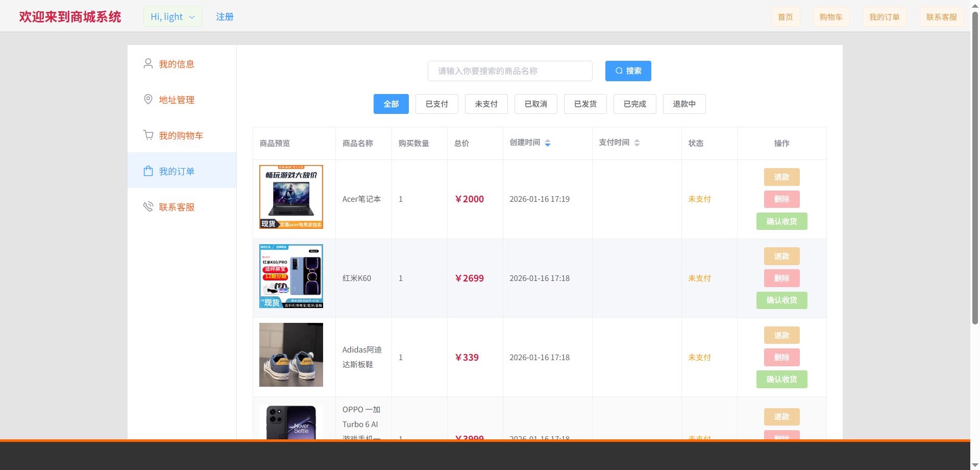Click the 商品名称 column header

point(357,144)
